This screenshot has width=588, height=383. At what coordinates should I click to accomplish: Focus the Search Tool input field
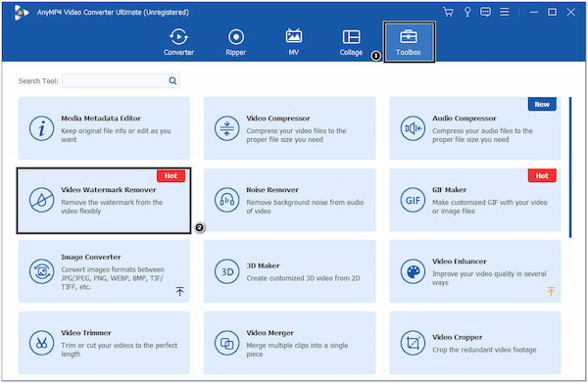[x=121, y=80]
